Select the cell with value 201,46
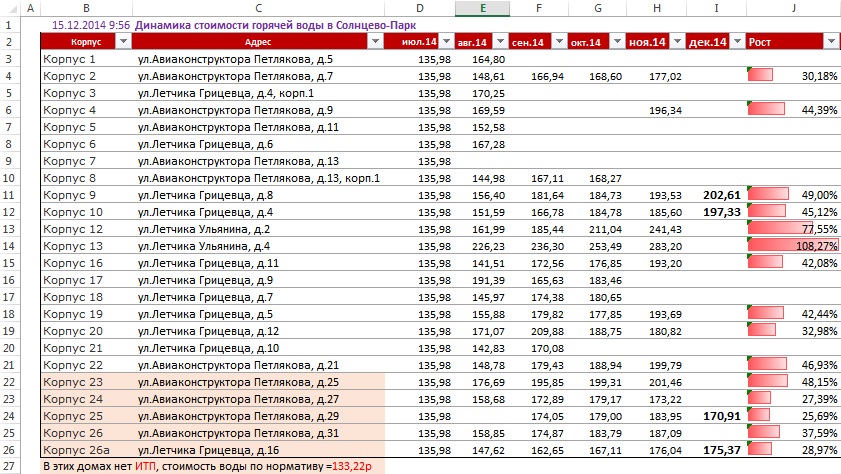 (x=656, y=382)
